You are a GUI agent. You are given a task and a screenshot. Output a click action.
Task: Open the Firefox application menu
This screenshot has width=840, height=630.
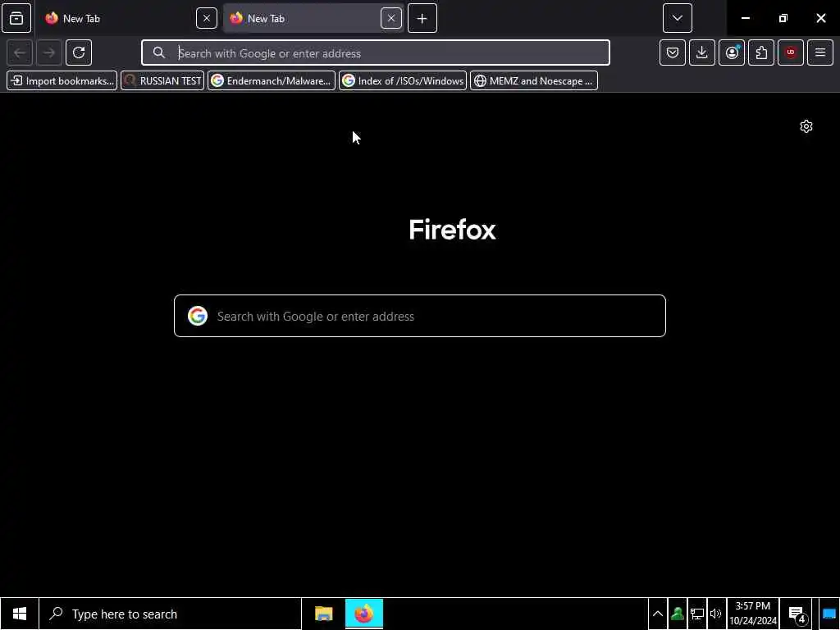(x=820, y=52)
